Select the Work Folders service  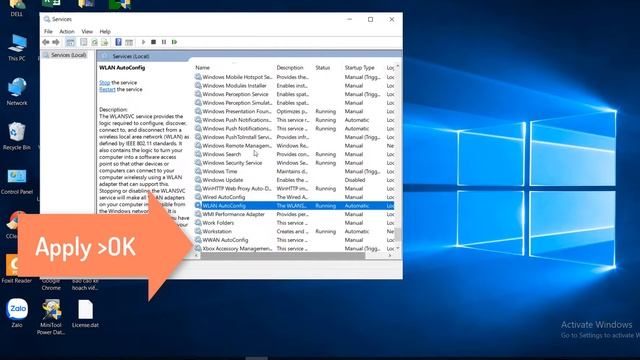tap(294, 223)
